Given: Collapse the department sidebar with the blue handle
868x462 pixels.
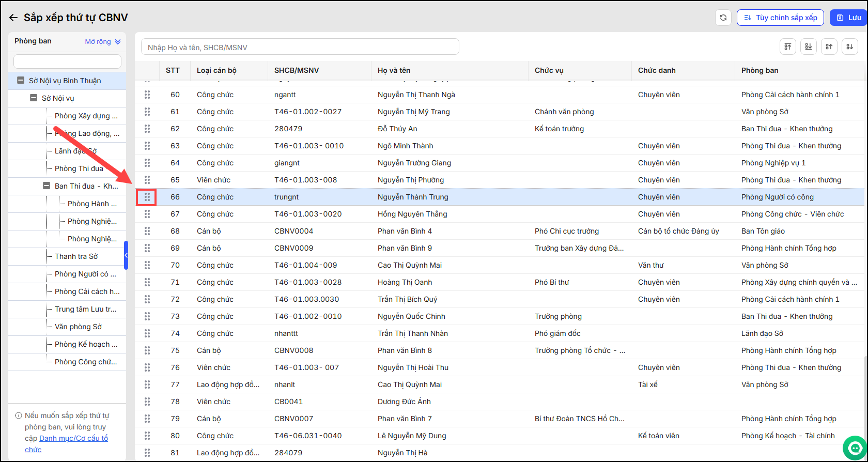Looking at the screenshot, I should click(x=126, y=255).
